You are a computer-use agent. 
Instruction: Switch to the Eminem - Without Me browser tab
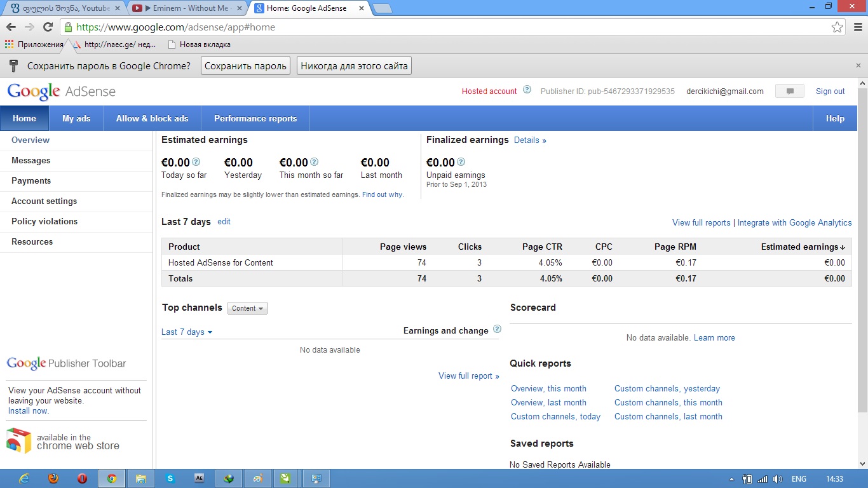[x=188, y=8]
